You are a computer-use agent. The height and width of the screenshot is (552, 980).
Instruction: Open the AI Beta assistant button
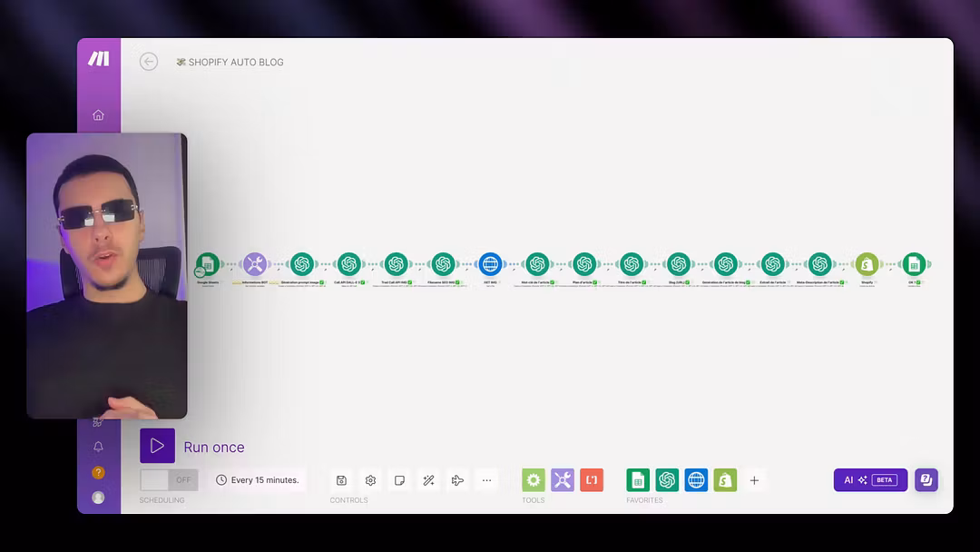tap(870, 480)
